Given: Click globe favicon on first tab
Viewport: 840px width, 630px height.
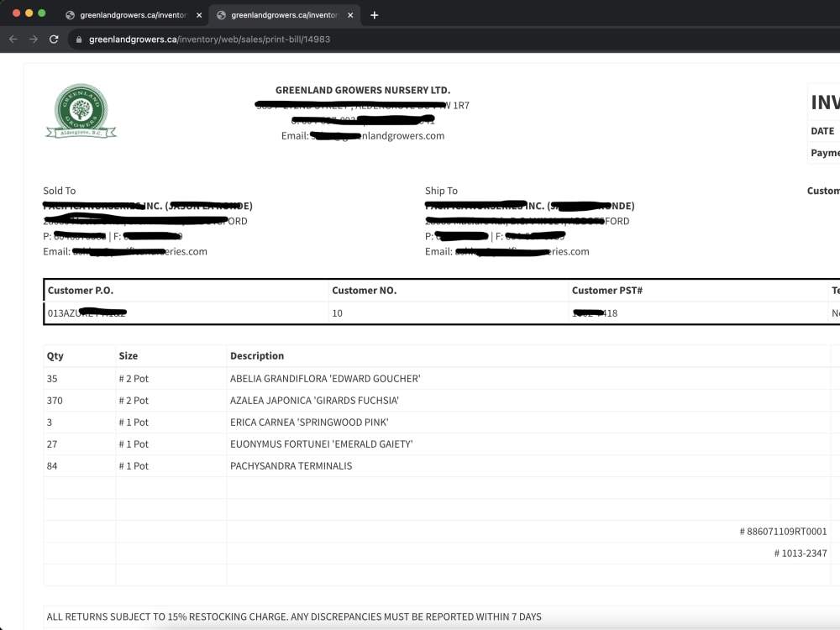Looking at the screenshot, I should click(x=70, y=15).
